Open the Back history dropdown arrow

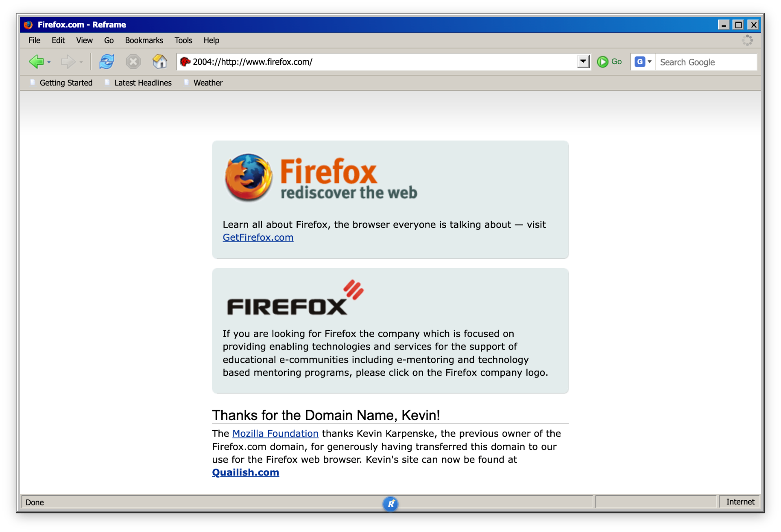[49, 62]
